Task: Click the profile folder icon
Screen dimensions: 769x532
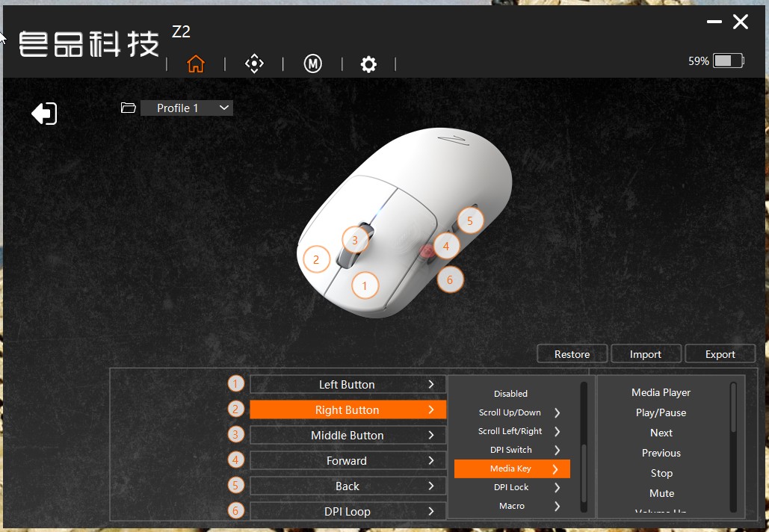Action: pyautogui.click(x=129, y=108)
